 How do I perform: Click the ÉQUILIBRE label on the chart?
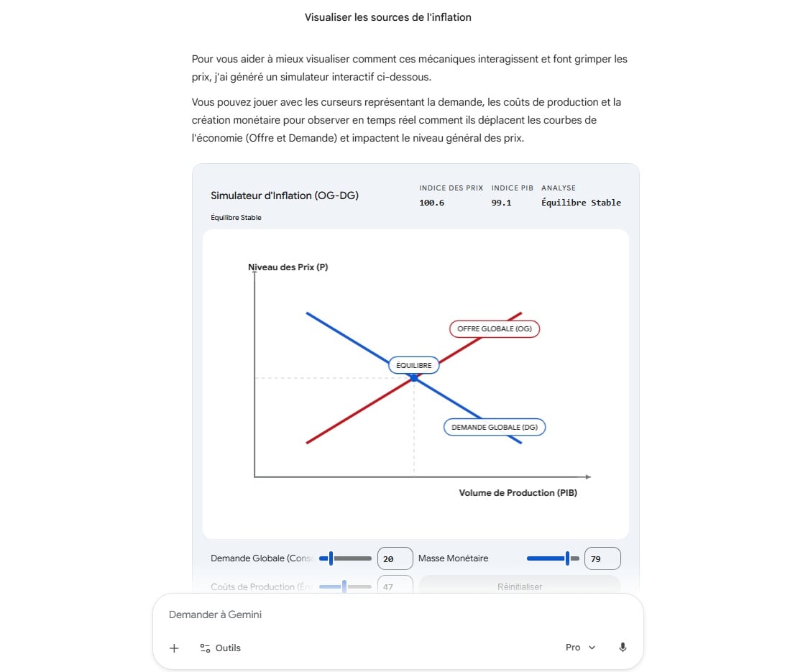(x=413, y=365)
